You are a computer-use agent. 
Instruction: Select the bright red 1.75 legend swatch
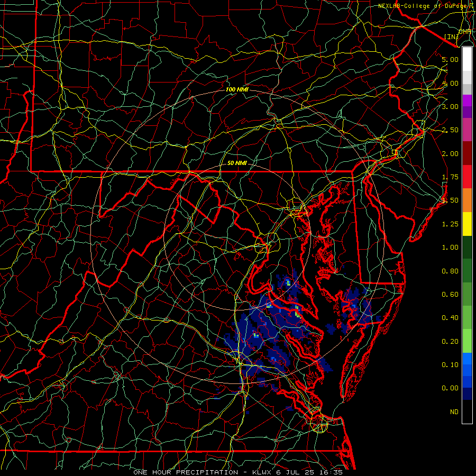[x=467, y=177]
